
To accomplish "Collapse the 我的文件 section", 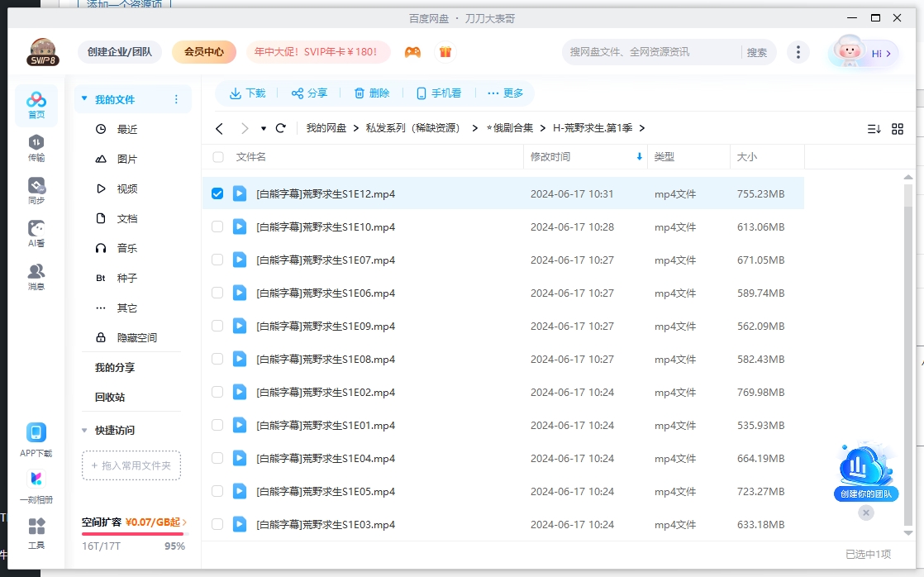I will [83, 98].
